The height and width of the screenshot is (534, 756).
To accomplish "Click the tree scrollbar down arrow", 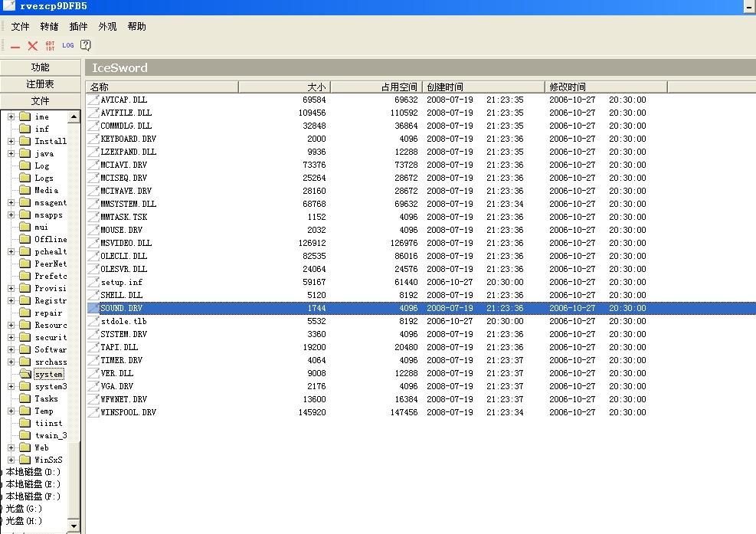I will tap(74, 526).
